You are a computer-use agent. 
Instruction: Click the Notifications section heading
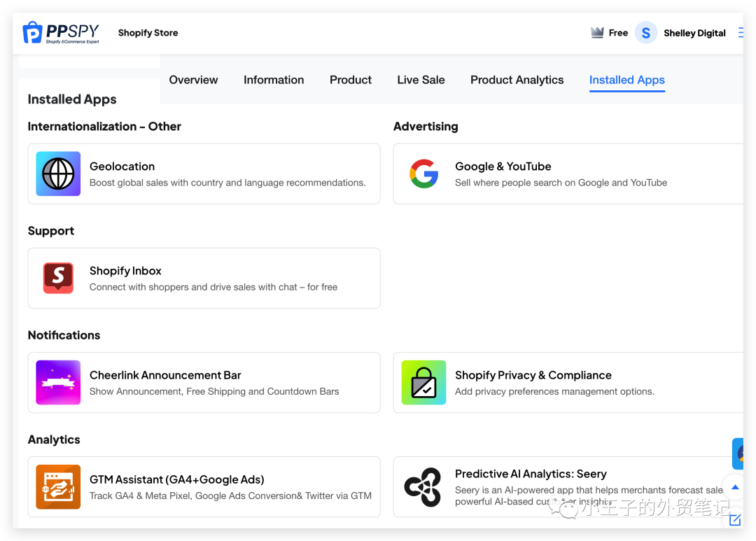click(x=64, y=335)
